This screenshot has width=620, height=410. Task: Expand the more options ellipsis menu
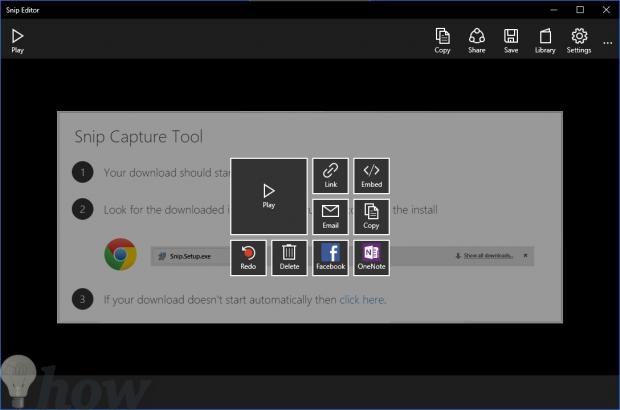pos(607,43)
